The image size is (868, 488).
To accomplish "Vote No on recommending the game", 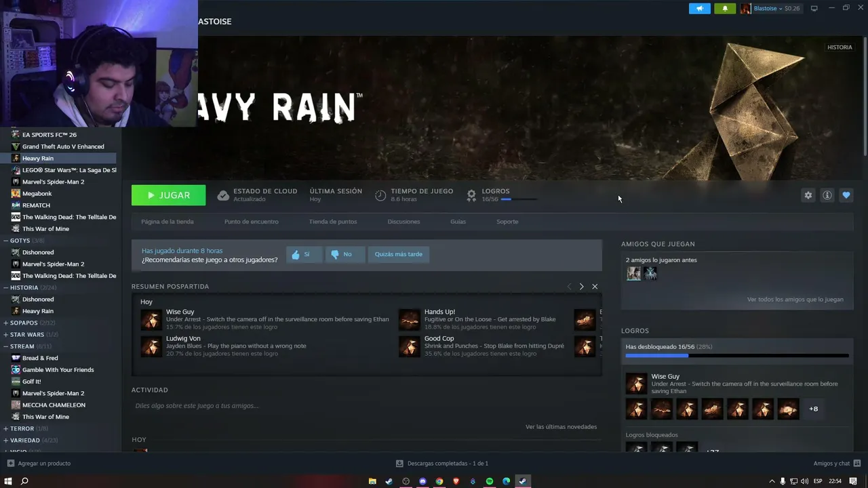I will [x=344, y=255].
